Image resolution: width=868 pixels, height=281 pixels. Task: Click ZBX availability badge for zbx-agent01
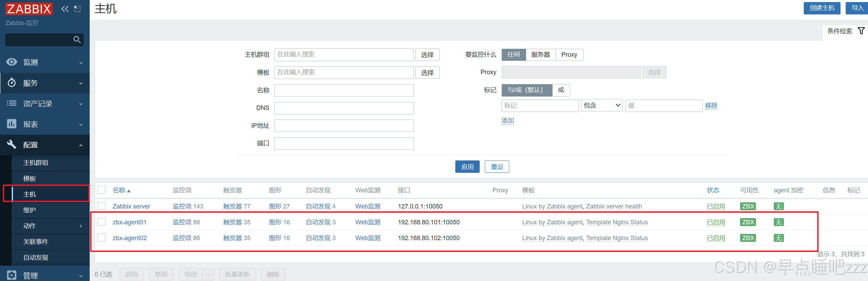click(x=748, y=222)
